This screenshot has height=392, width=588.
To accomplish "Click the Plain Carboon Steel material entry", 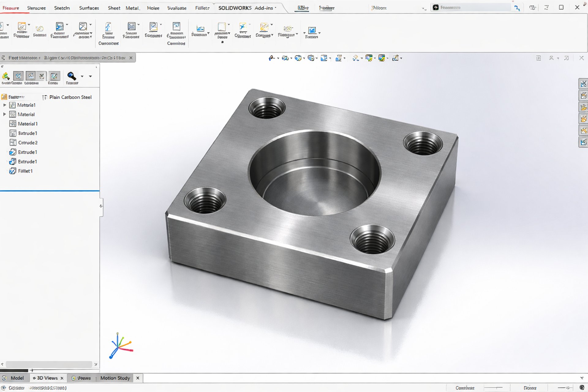I will (x=70, y=97).
